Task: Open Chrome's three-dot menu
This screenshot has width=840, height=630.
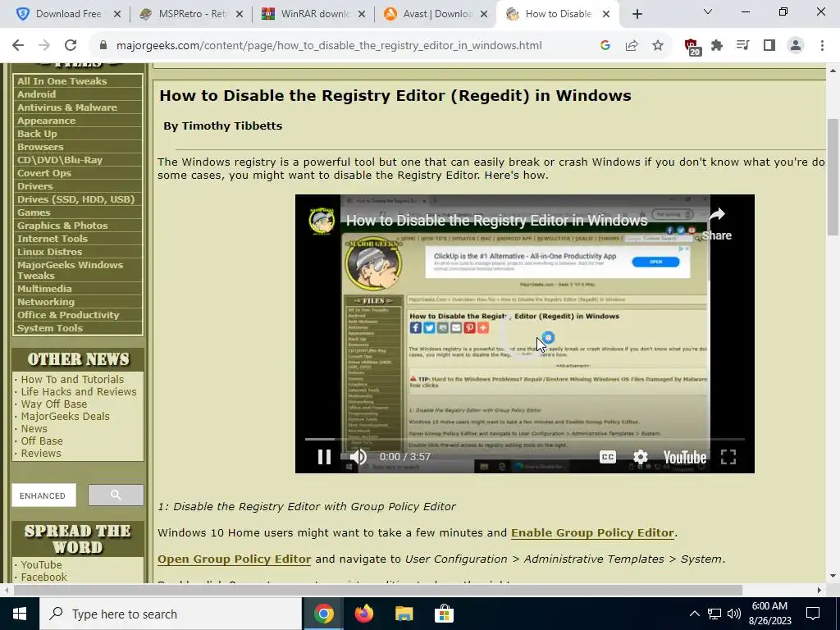Action: coord(822,46)
